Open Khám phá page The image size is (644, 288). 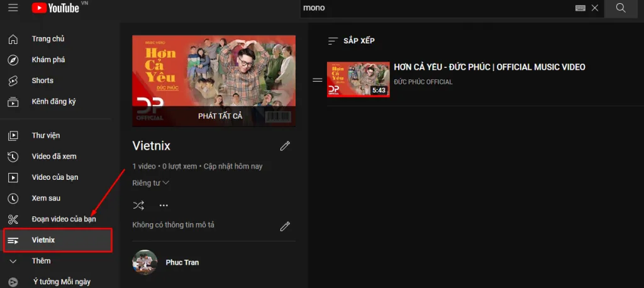(x=48, y=60)
